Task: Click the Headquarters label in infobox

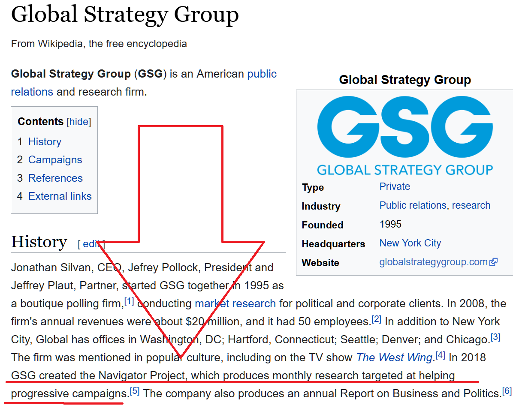Action: click(x=333, y=244)
